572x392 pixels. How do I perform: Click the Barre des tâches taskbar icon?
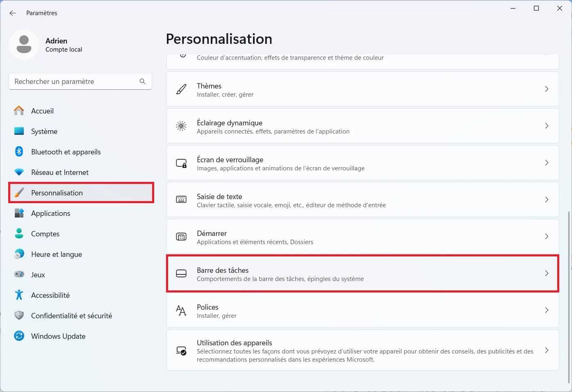[x=181, y=273]
